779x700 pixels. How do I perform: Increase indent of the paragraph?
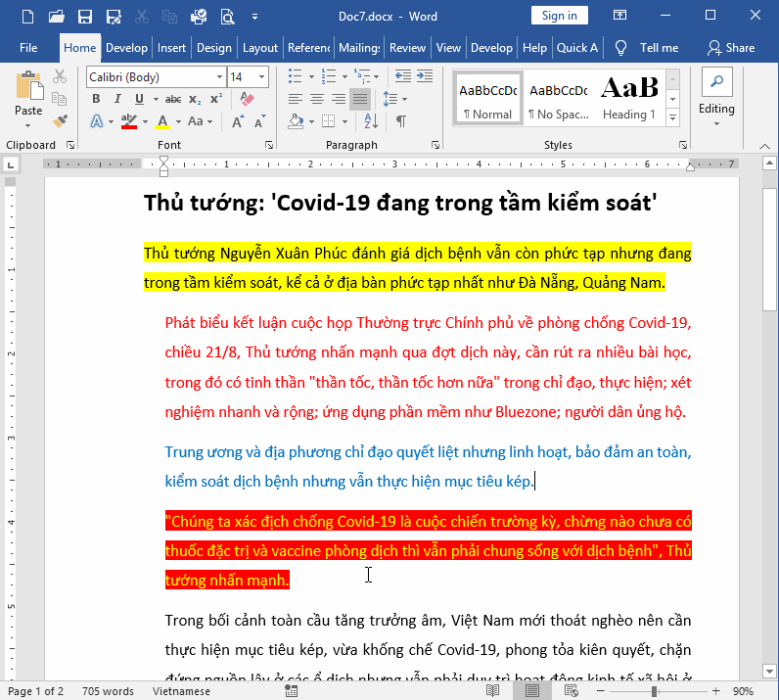(425, 76)
